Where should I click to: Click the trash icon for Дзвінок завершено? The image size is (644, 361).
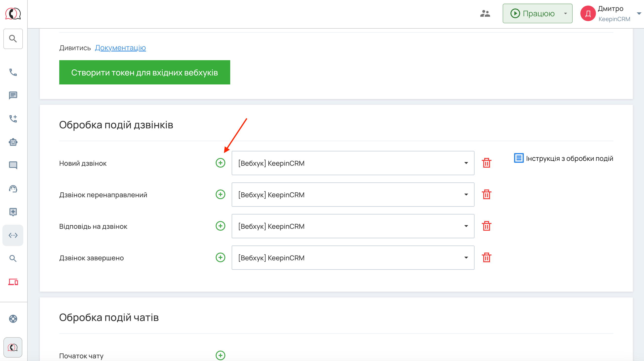pos(486,257)
